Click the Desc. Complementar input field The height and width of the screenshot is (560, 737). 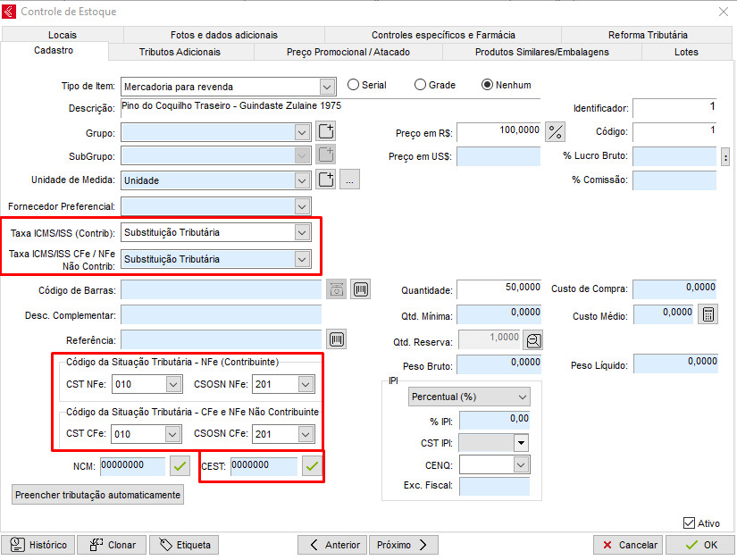click(221, 314)
